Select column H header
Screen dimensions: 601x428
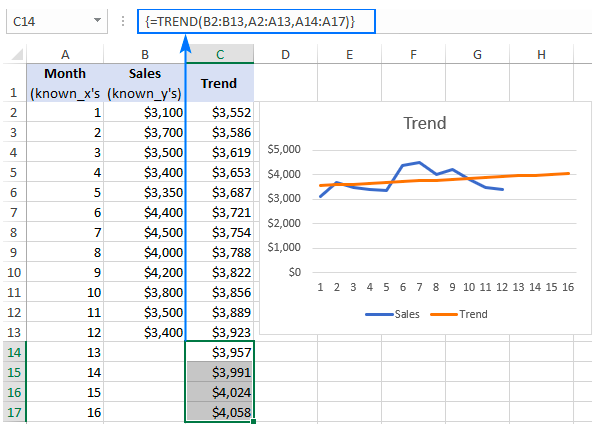point(541,54)
